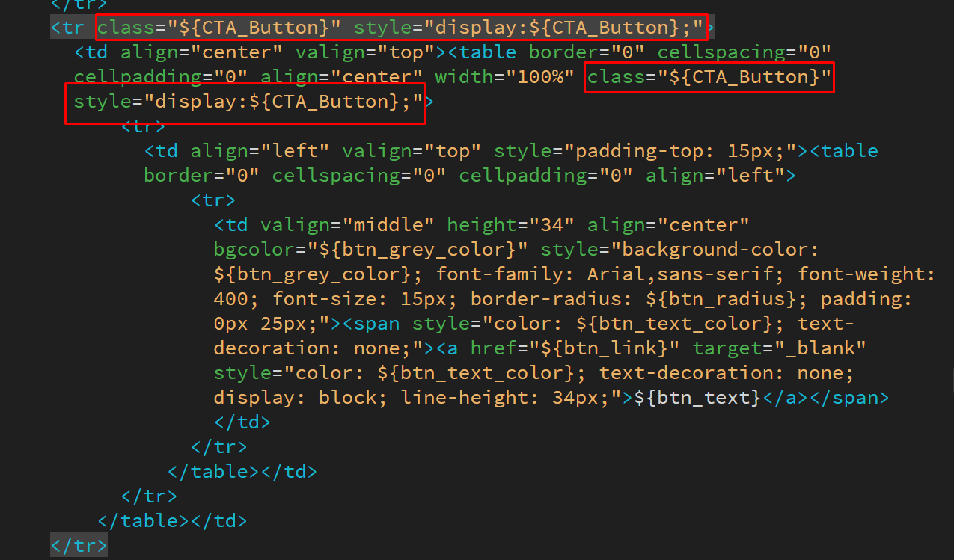Click the ${btn_text} placeholder variable
The height and width of the screenshot is (560, 954).
tap(697, 398)
